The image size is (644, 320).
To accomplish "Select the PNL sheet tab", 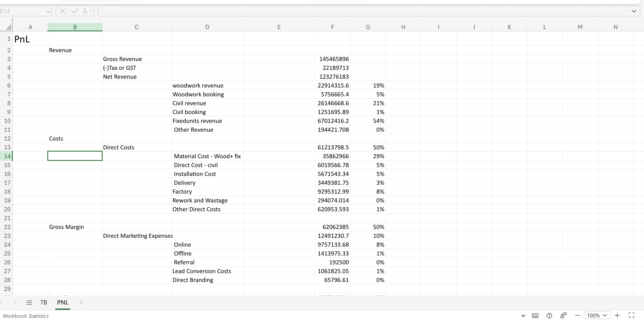I will click(x=63, y=303).
